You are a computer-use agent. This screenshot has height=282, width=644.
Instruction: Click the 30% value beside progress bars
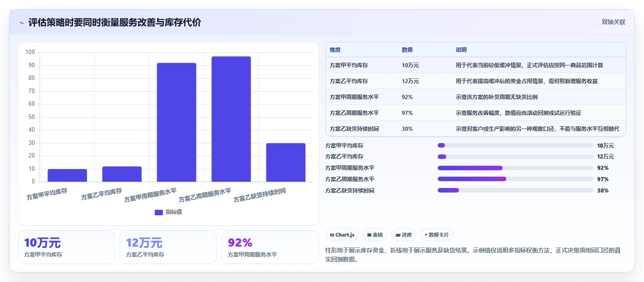click(603, 191)
